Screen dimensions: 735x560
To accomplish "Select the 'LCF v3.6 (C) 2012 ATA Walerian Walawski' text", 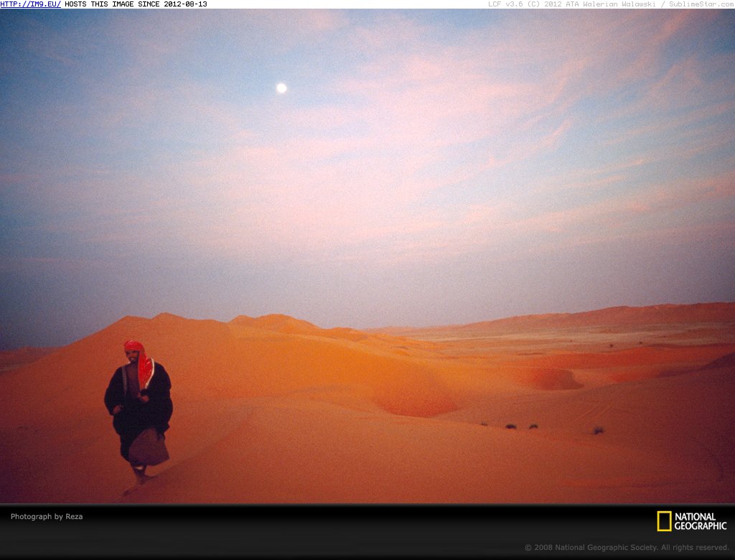I will tap(572, 4).
